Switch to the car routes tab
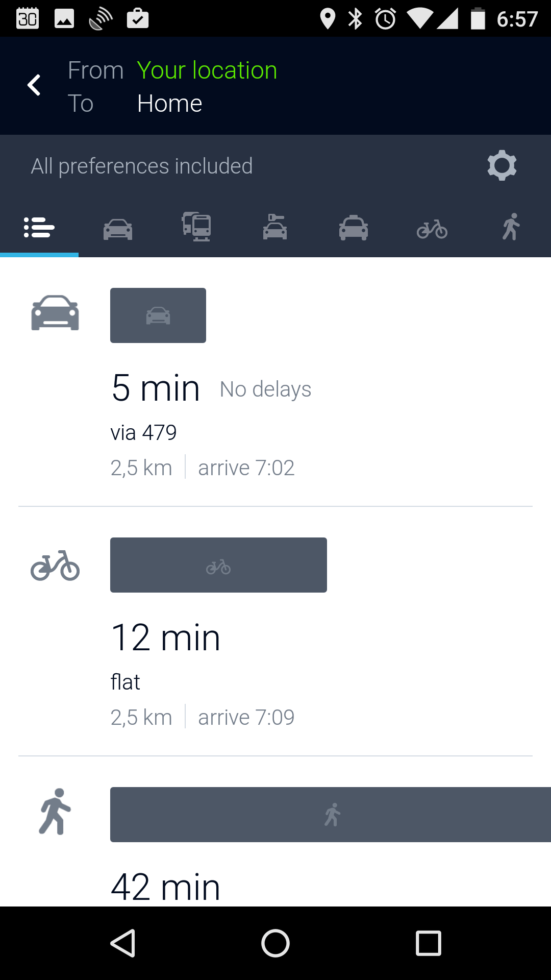Screen dimensions: 551x980 [x=118, y=229]
